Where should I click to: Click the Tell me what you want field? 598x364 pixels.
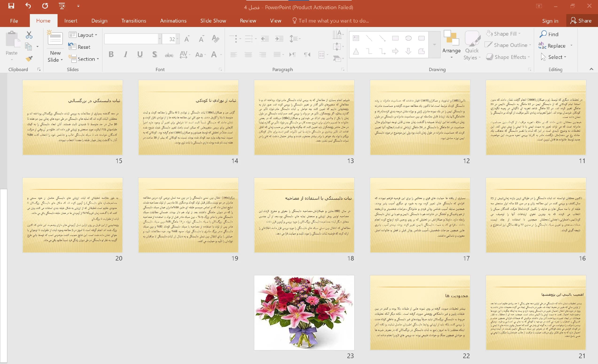coord(330,21)
